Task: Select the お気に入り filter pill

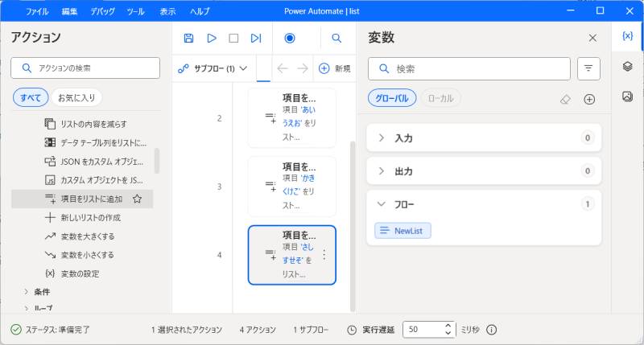Action: pos(76,97)
